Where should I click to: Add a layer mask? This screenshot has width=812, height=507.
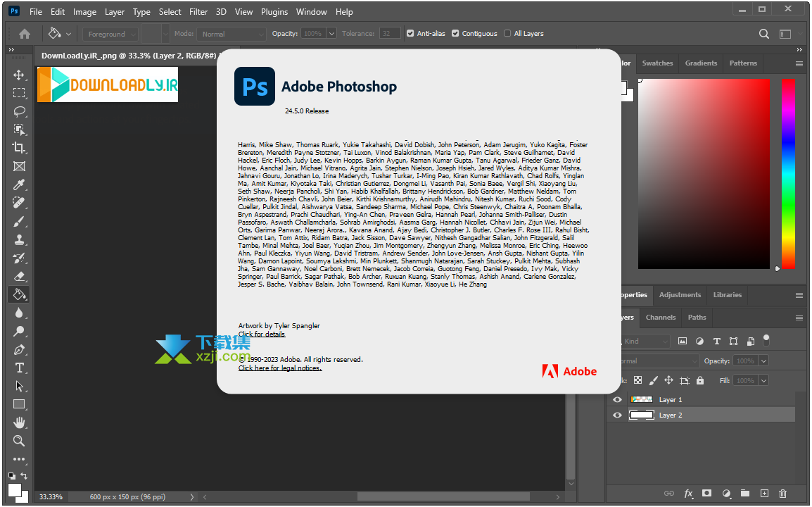(x=707, y=494)
